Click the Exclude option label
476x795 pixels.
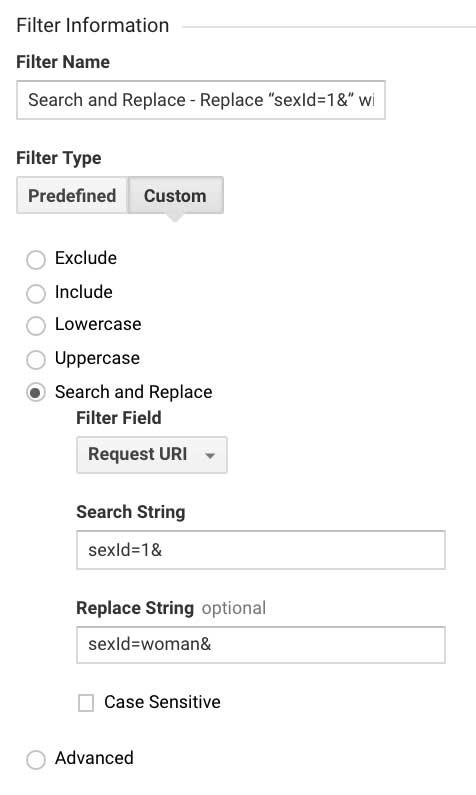(86, 258)
